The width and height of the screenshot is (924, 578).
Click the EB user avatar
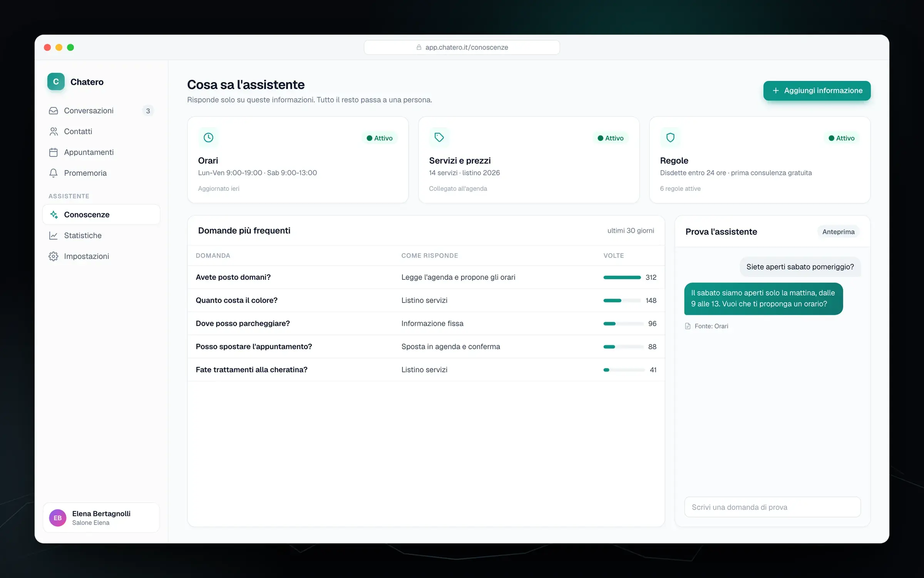pos(58,518)
